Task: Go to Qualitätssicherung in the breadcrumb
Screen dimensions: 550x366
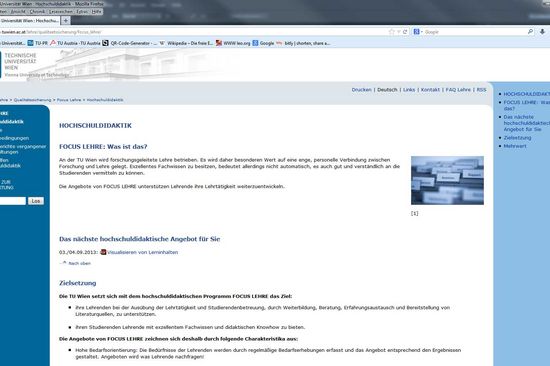Action: point(32,100)
